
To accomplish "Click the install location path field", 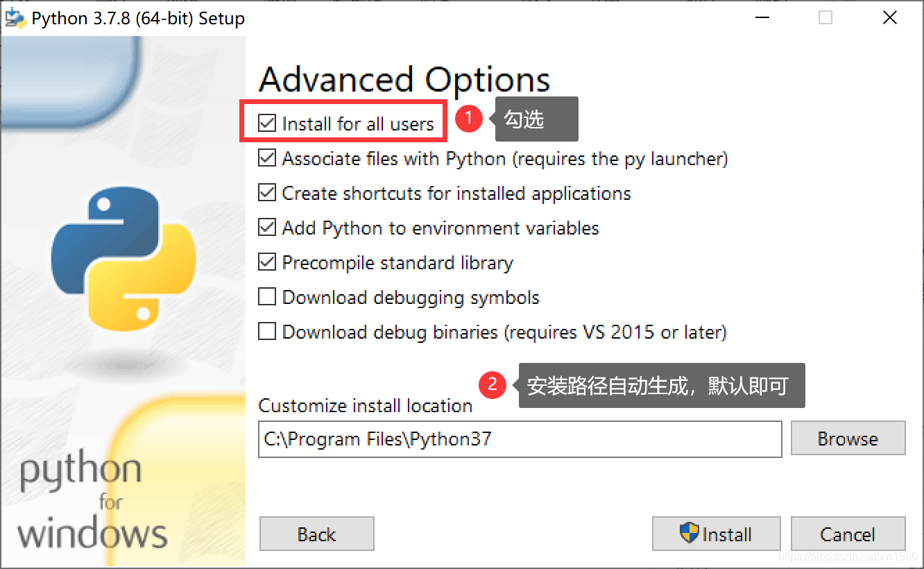I will click(x=520, y=439).
